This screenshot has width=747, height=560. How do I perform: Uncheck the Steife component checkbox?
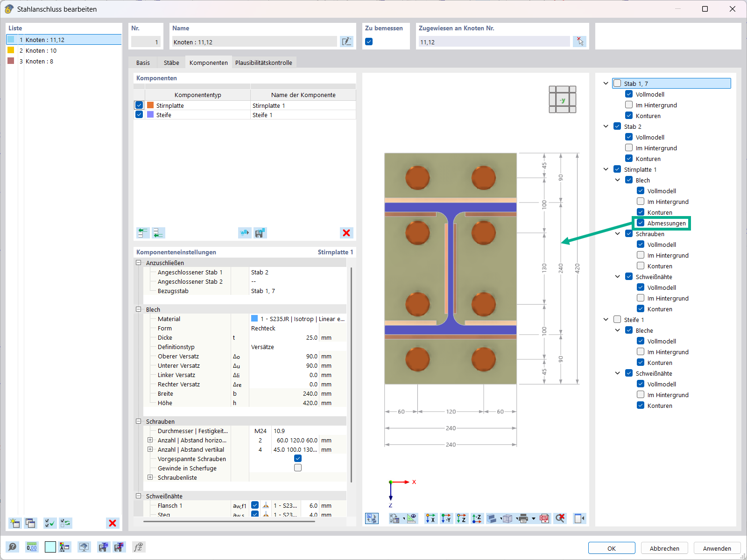139,114
